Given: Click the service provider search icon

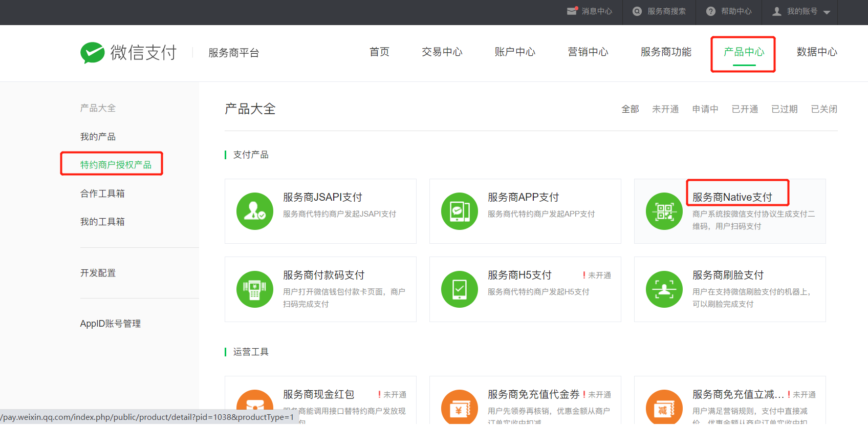Looking at the screenshot, I should tap(637, 11).
